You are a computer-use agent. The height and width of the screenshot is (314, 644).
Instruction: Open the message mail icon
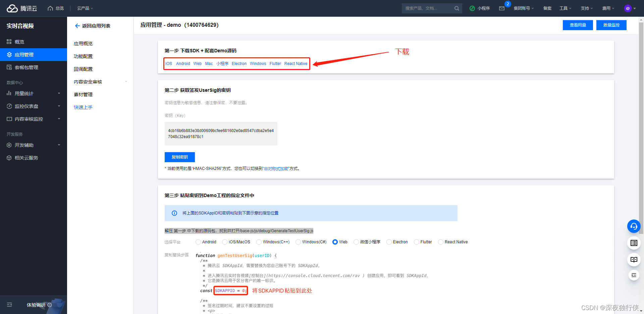click(x=502, y=8)
